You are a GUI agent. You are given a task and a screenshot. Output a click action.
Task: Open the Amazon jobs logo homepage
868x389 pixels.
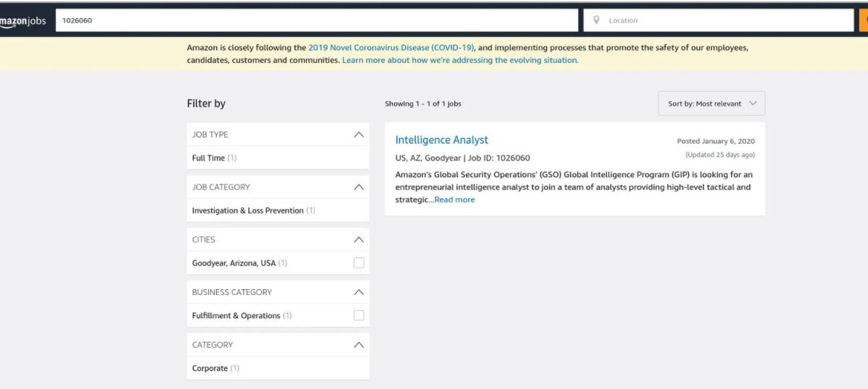(23, 21)
